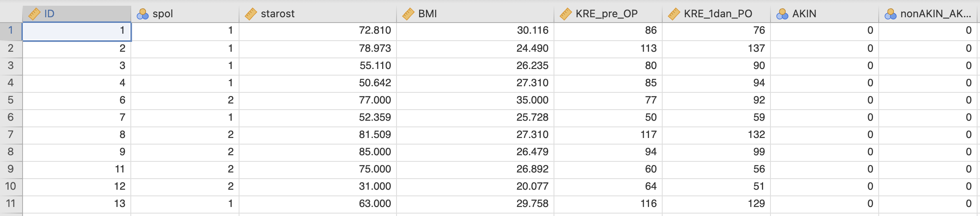Click the AKIN nominal icon

pos(782,14)
